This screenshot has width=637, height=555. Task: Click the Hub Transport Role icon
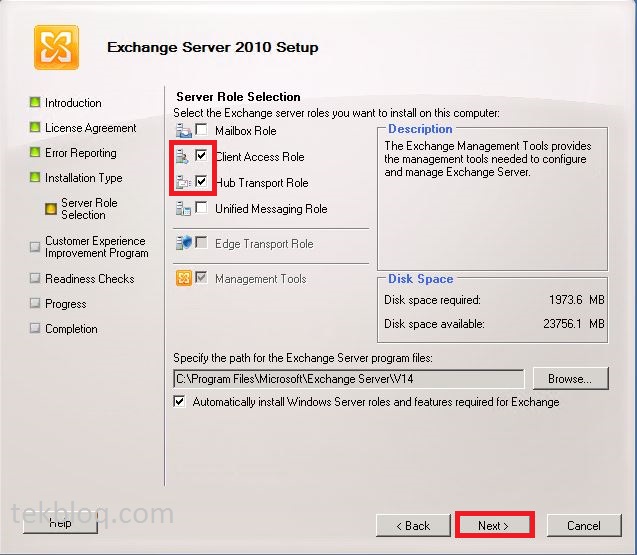[183, 182]
